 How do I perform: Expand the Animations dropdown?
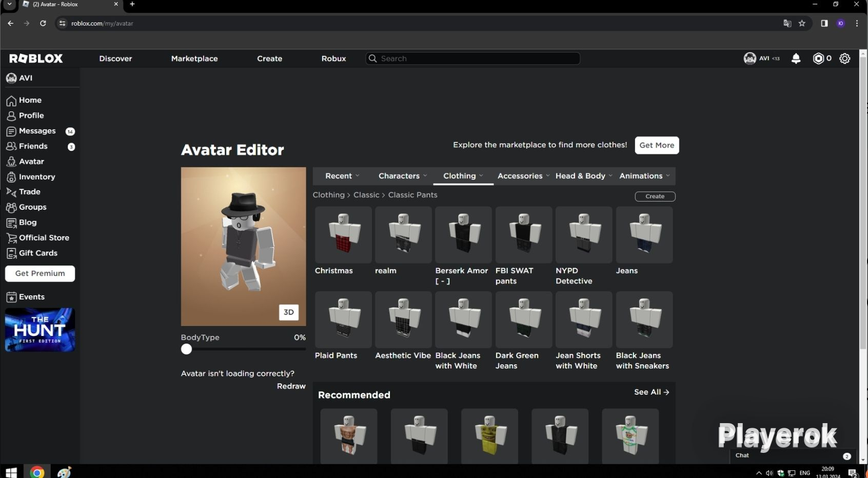(644, 176)
